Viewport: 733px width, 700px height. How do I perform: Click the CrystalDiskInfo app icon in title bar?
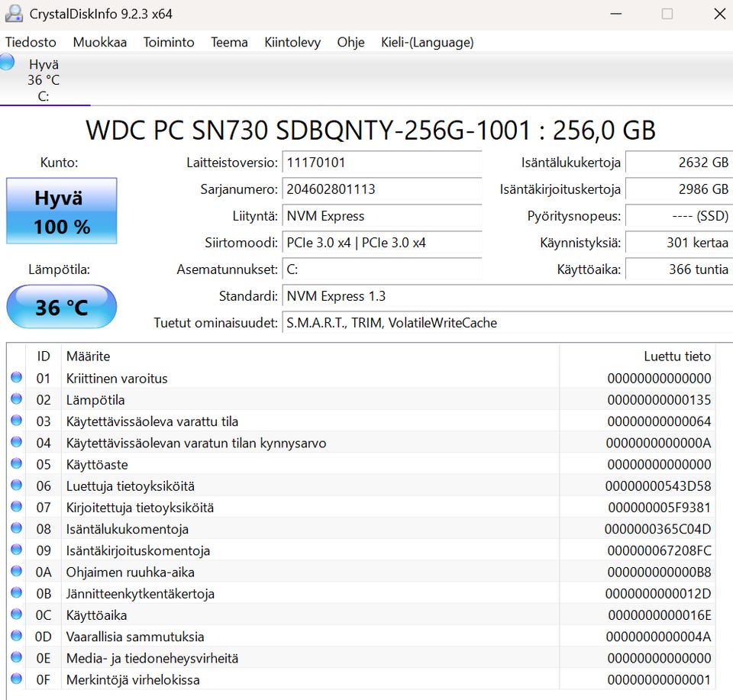[x=14, y=14]
